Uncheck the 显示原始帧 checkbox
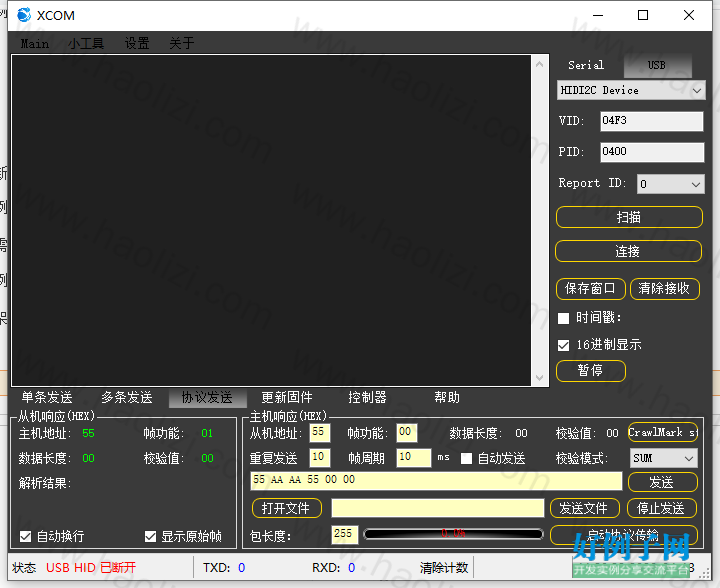The width and height of the screenshot is (720, 588). click(x=151, y=536)
